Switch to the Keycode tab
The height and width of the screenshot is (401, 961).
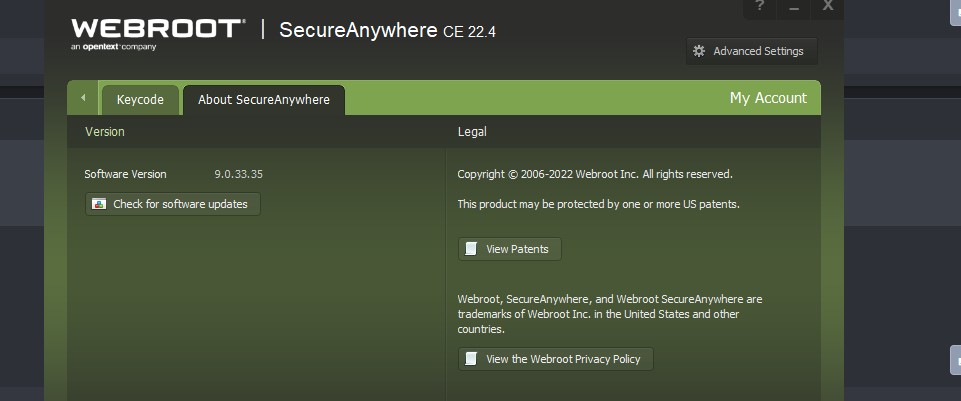pyautogui.click(x=140, y=100)
